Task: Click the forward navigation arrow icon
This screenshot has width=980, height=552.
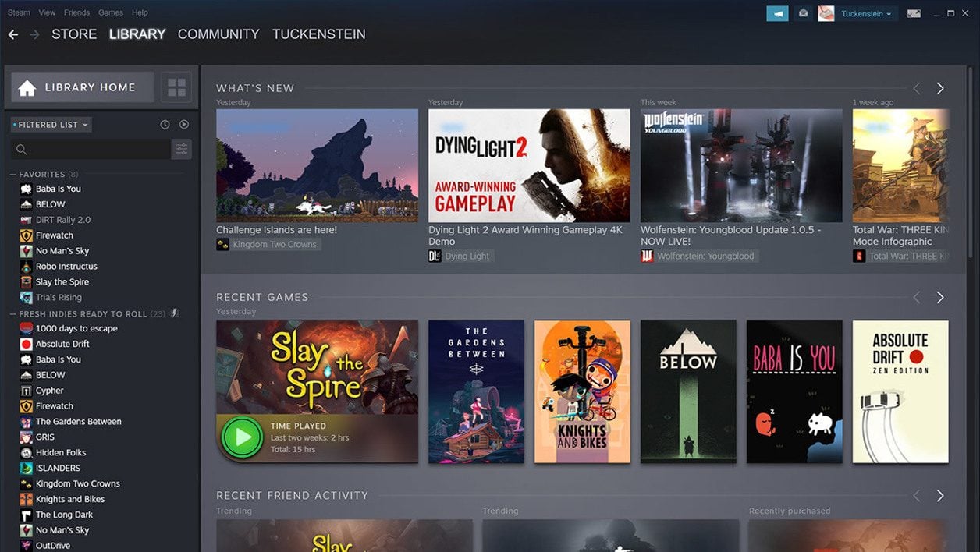Action: tap(34, 34)
